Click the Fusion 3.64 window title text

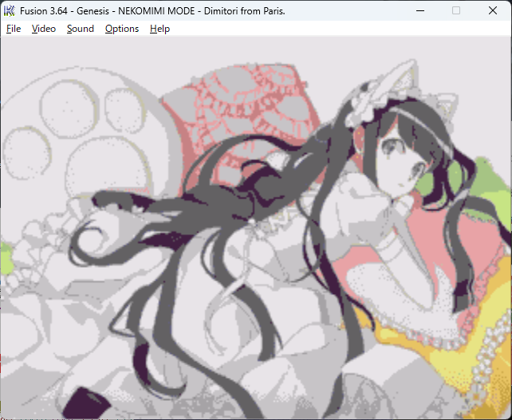(152, 11)
